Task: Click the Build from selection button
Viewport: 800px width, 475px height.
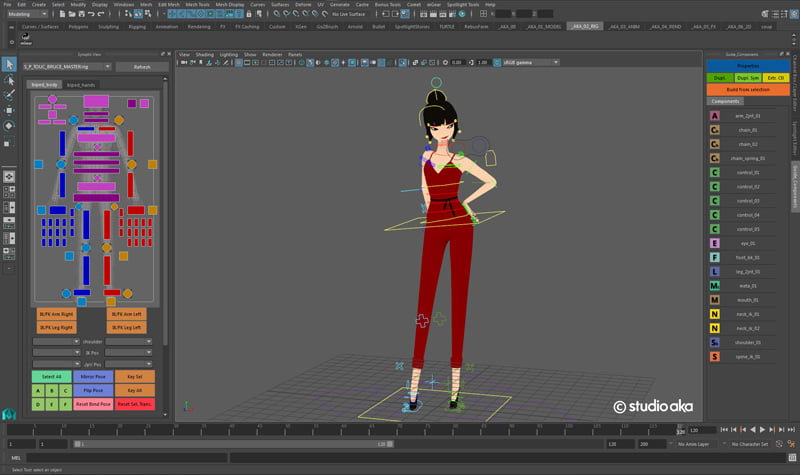Action: (x=748, y=90)
